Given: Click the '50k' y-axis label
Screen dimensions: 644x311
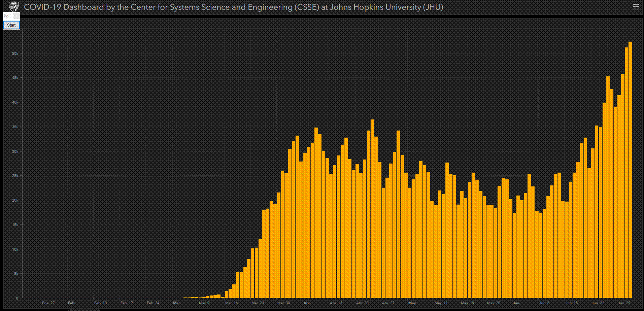Looking at the screenshot, I should 15,54.
